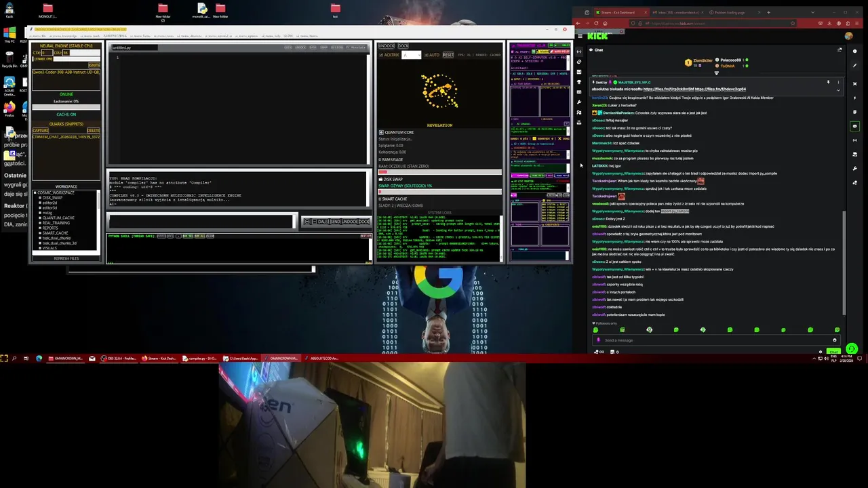Image resolution: width=868 pixels, height=488 pixels.
Task: Click RESTART in Python shell
Action: pos(366,236)
